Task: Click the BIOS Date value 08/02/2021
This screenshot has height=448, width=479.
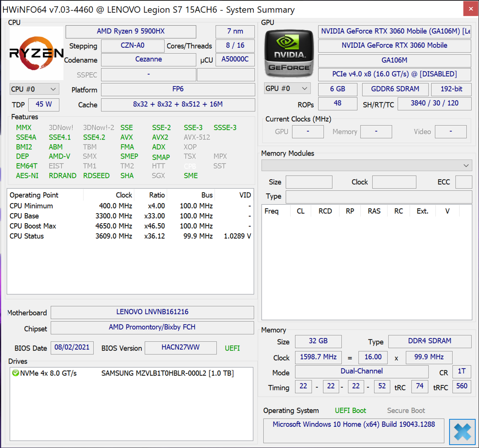Action: tap(72, 348)
